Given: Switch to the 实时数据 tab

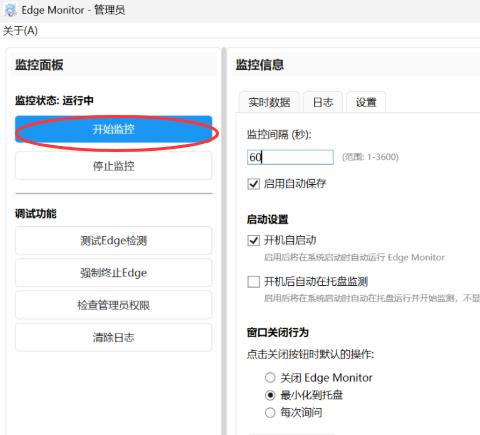Looking at the screenshot, I should click(269, 102).
